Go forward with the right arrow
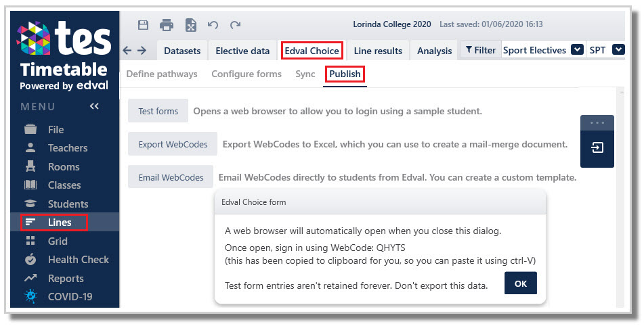 (142, 51)
